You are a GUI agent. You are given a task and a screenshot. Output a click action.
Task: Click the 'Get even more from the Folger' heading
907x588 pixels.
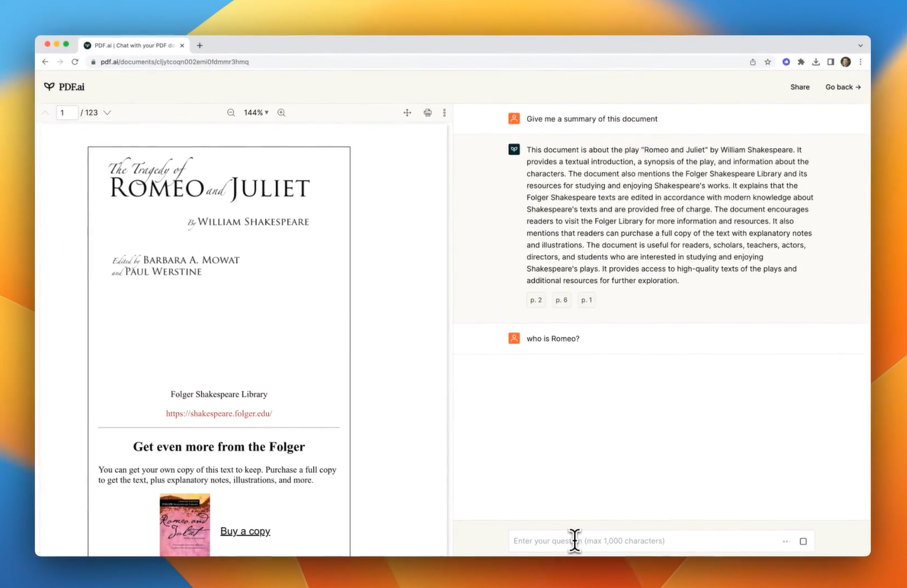[x=219, y=446]
